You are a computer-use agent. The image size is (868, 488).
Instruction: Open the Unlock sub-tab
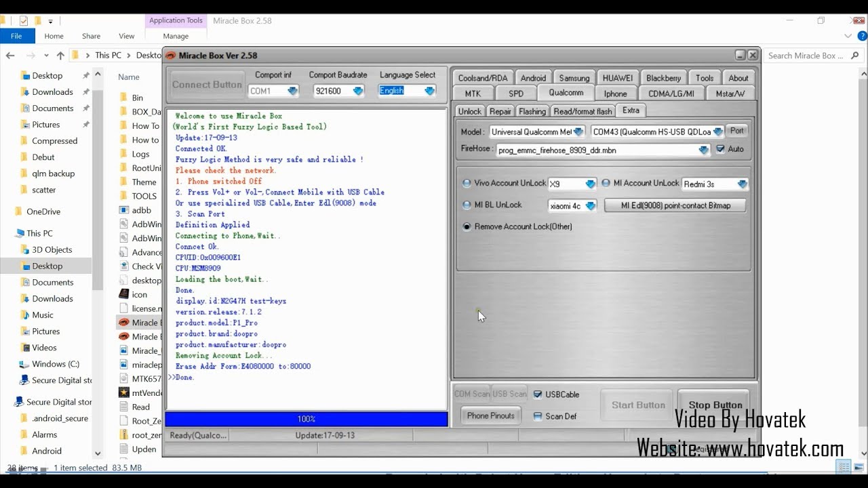(x=469, y=111)
